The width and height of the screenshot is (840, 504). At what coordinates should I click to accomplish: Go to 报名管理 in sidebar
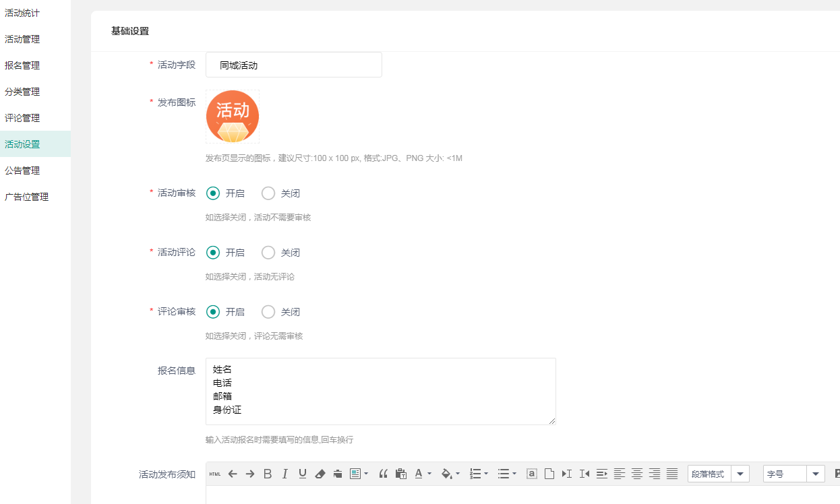(x=22, y=65)
